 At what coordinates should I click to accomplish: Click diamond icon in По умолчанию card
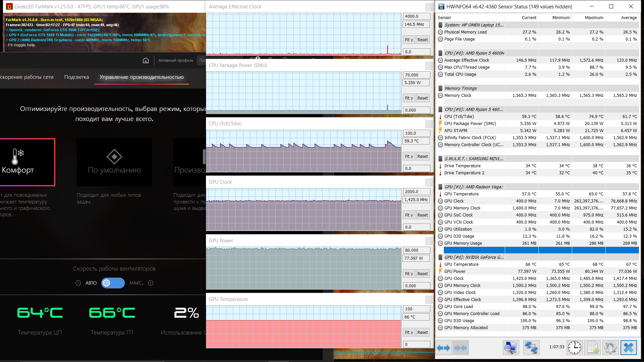click(114, 157)
